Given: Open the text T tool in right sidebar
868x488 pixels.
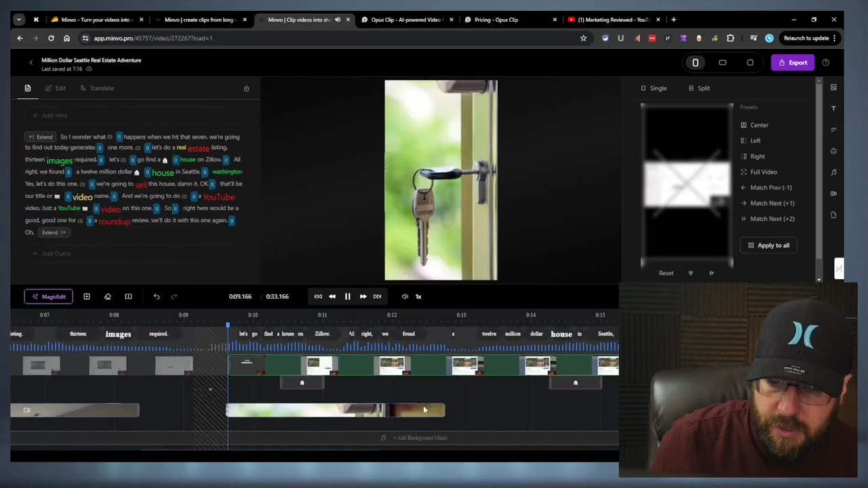Looking at the screenshot, I should coord(833,108).
